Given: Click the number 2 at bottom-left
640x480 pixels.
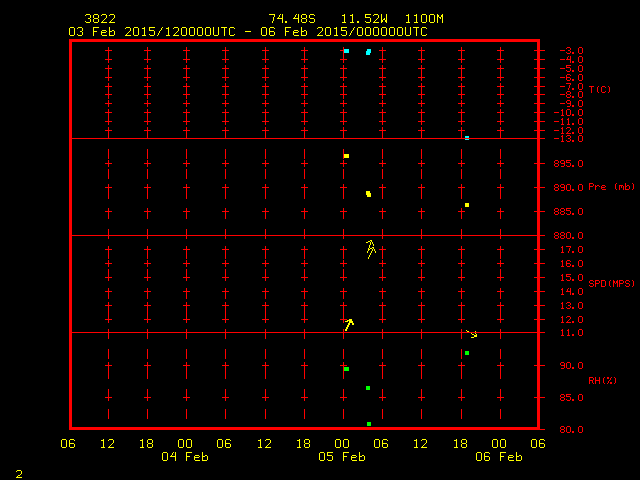Looking at the screenshot, I should (x=18, y=472).
